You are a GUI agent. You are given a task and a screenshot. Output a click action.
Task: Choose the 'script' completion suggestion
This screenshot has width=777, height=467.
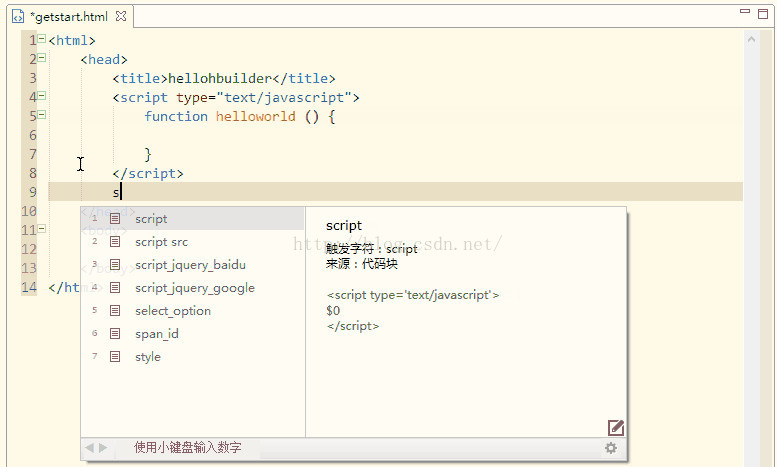[x=192, y=219]
